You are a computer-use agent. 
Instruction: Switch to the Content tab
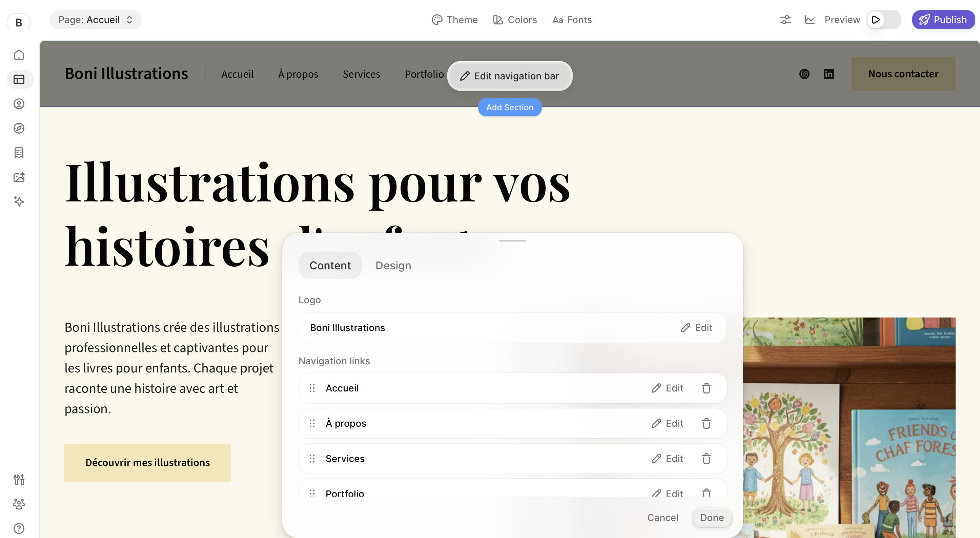click(x=329, y=265)
